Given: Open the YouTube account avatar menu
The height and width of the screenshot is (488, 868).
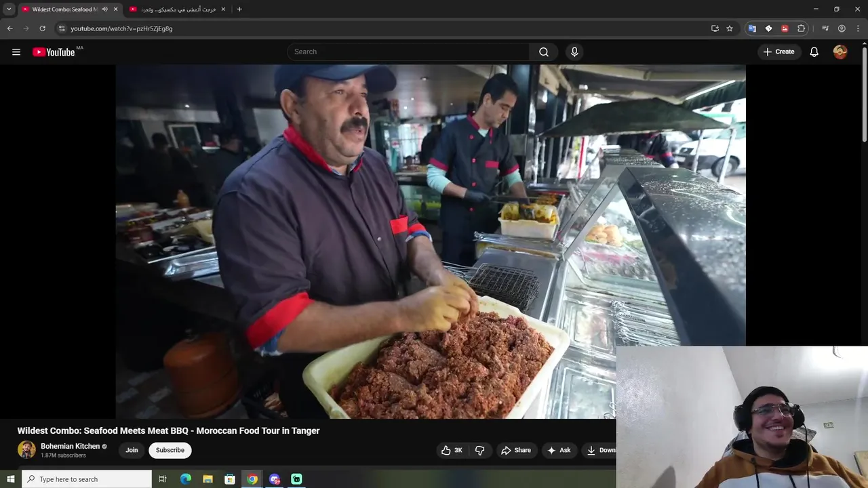Looking at the screenshot, I should tap(840, 52).
